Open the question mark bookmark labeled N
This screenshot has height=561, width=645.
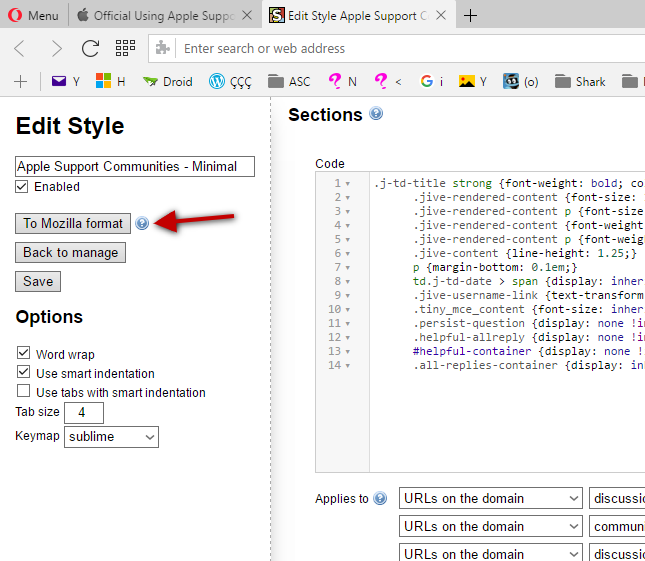342,81
